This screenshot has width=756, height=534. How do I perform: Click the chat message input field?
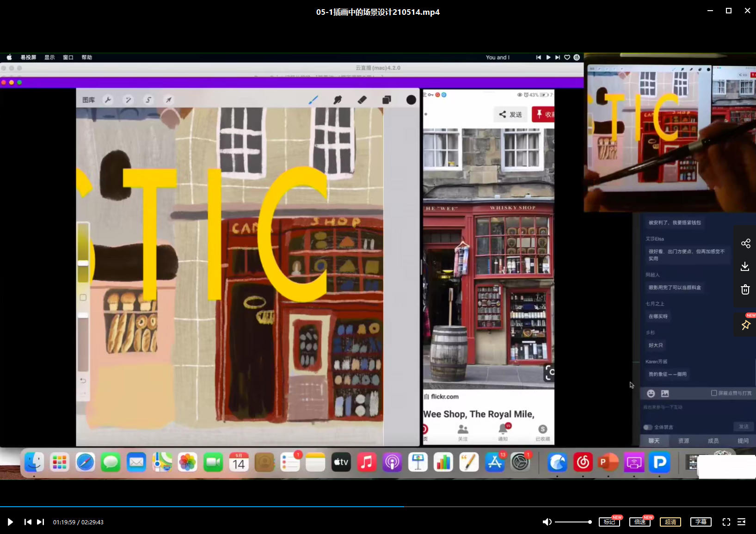pyautogui.click(x=697, y=411)
